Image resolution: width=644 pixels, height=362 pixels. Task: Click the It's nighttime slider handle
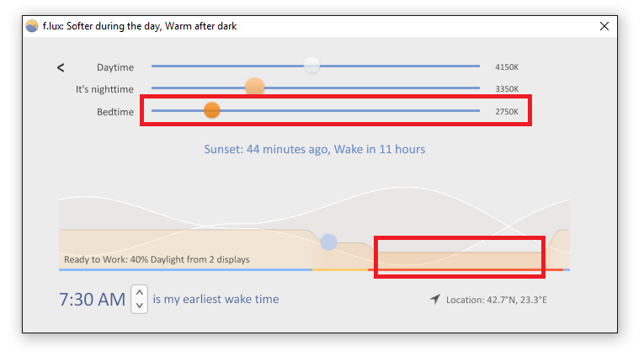pyautogui.click(x=254, y=88)
